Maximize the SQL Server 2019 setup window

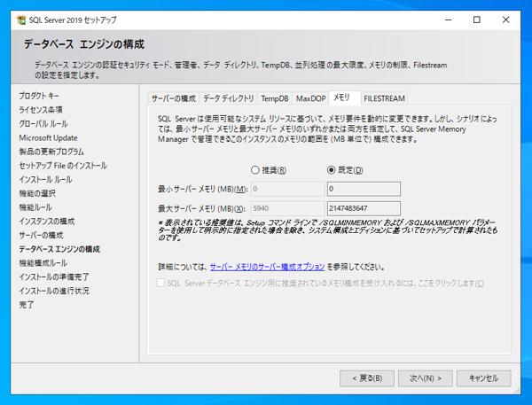(x=477, y=20)
